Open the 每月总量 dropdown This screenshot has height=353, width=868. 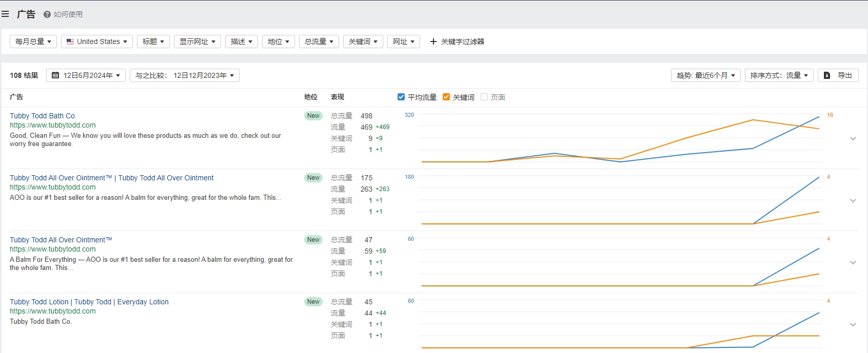[33, 41]
